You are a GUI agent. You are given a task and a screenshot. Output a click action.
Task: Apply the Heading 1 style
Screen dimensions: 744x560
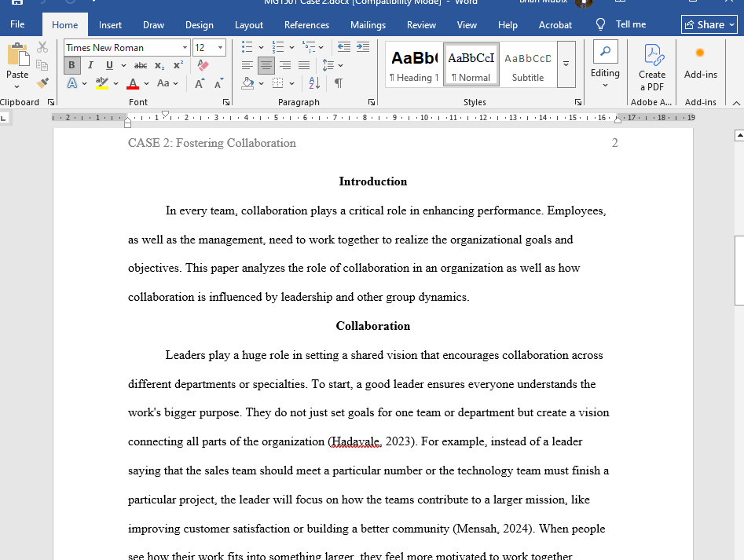click(414, 64)
